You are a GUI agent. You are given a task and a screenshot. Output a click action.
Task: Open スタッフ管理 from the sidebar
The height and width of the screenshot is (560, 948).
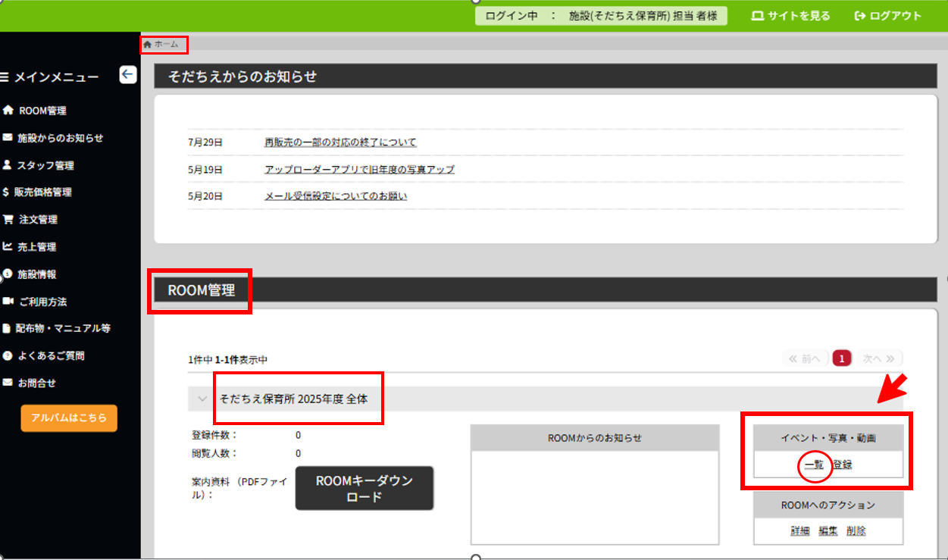45,165
